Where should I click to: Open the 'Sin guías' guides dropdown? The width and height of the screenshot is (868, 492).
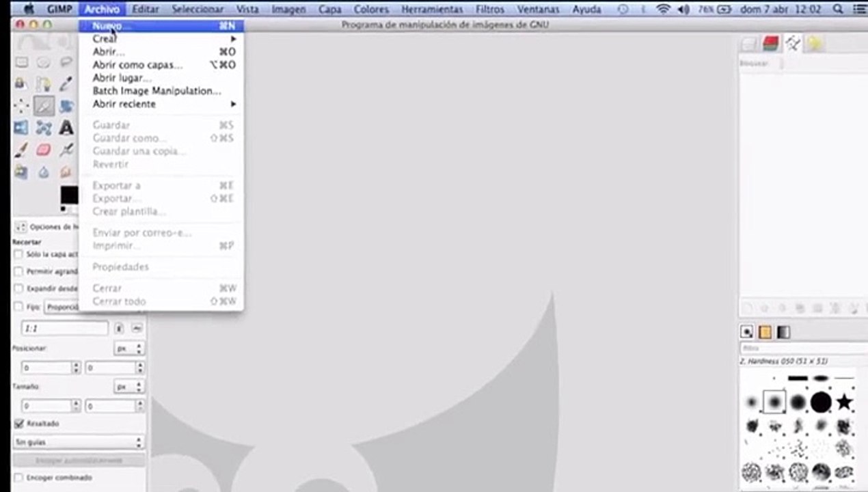[79, 442]
